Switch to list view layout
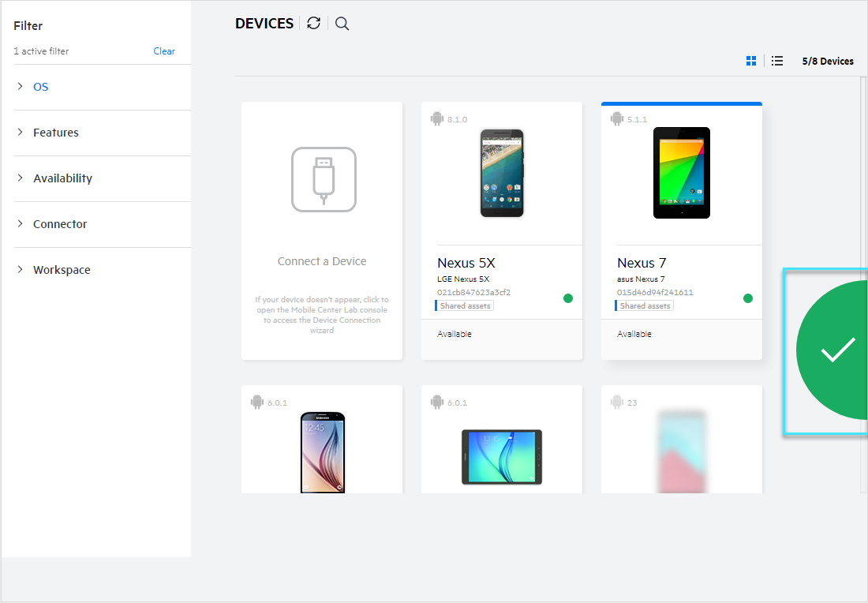The width and height of the screenshot is (868, 603). coord(777,61)
